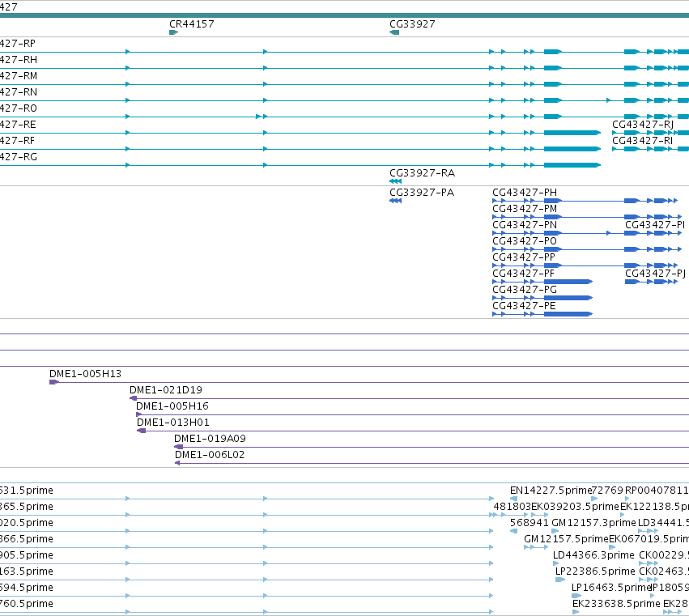The height and width of the screenshot is (616, 689).
Task: Select the CG33927-RA transcript arrow glyph
Action: [395, 181]
